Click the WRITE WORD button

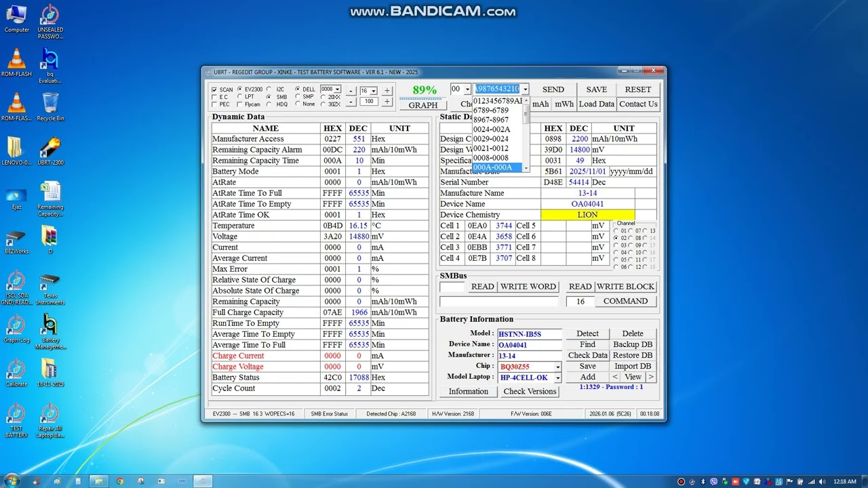pyautogui.click(x=528, y=287)
